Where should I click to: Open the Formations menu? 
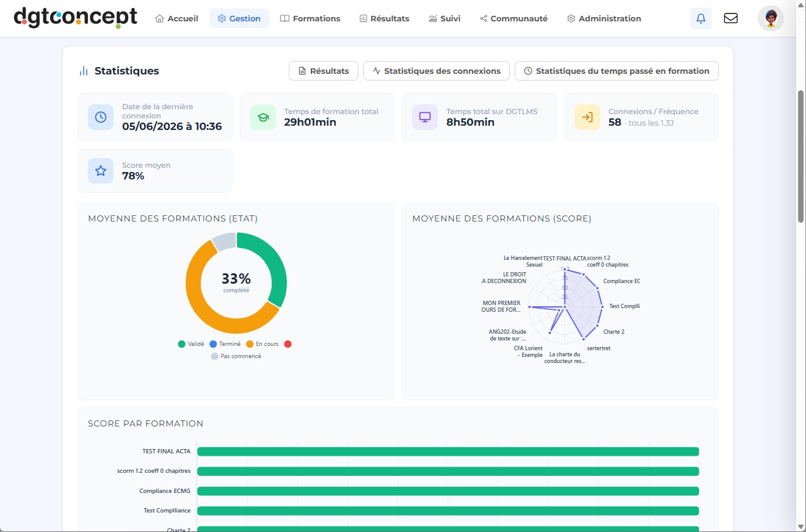[310, 18]
